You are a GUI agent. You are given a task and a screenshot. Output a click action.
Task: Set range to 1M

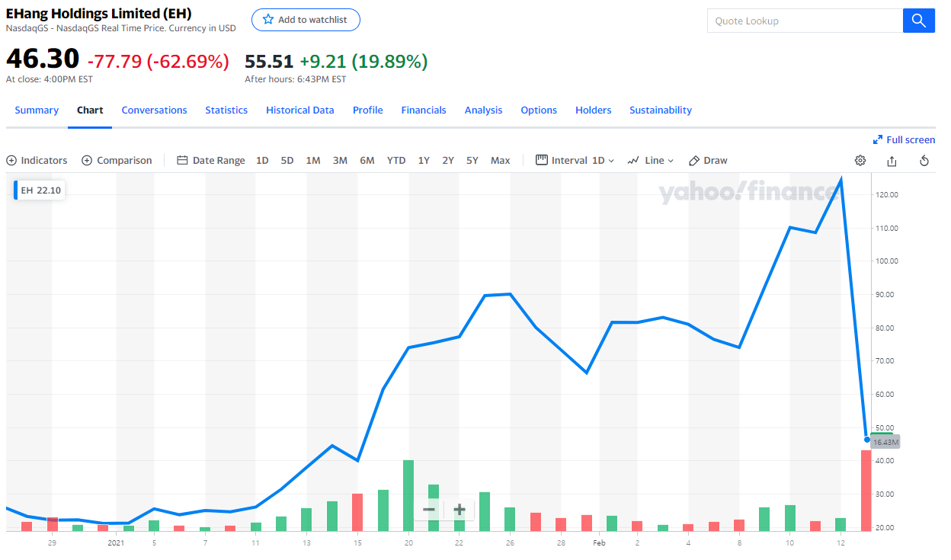coord(313,160)
